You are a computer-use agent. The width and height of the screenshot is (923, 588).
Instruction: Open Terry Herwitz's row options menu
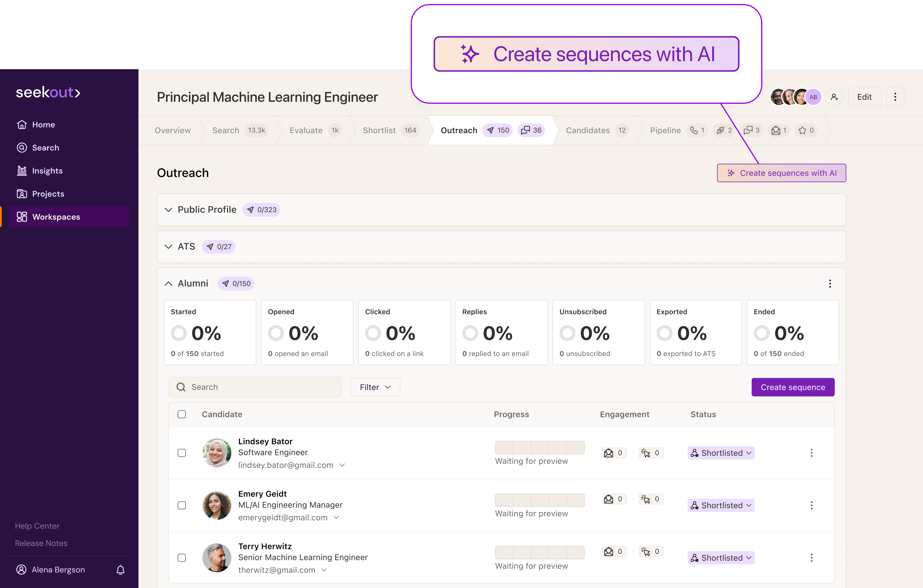pyautogui.click(x=811, y=558)
